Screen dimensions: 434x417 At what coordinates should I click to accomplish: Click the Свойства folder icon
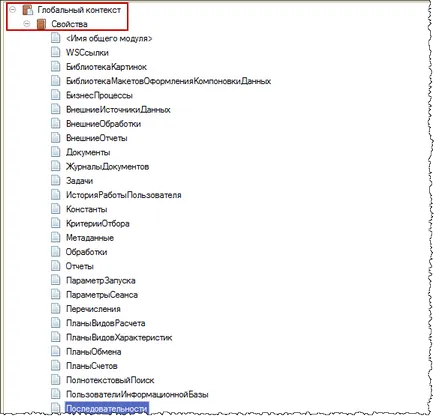41,24
